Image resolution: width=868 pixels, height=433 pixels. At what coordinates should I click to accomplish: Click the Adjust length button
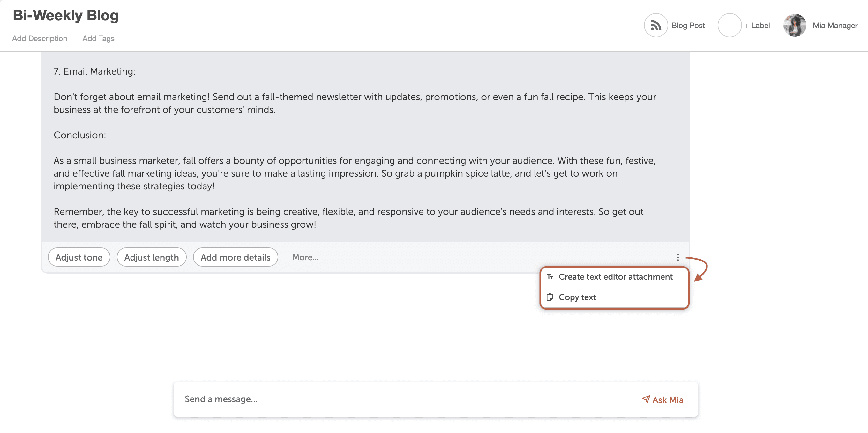pyautogui.click(x=151, y=257)
